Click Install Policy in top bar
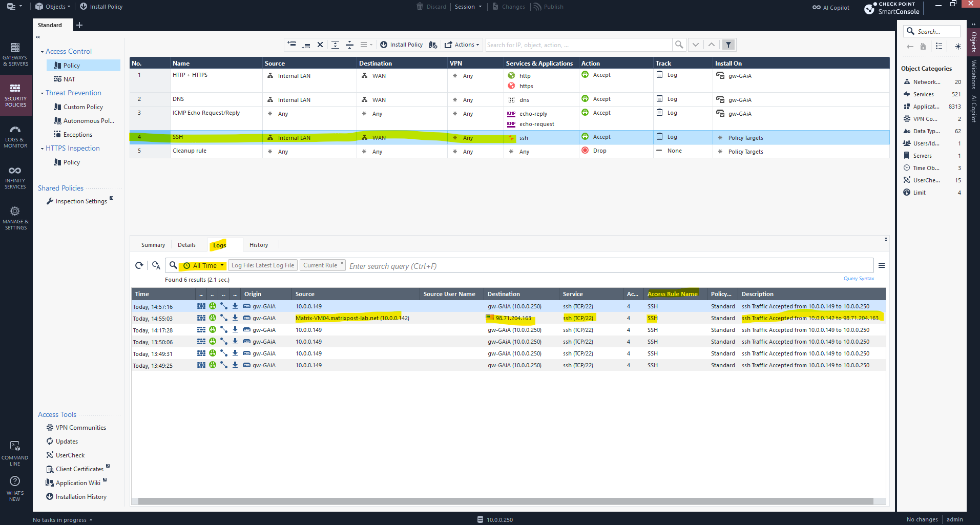Viewport: 980px width, 525px height. click(101, 7)
